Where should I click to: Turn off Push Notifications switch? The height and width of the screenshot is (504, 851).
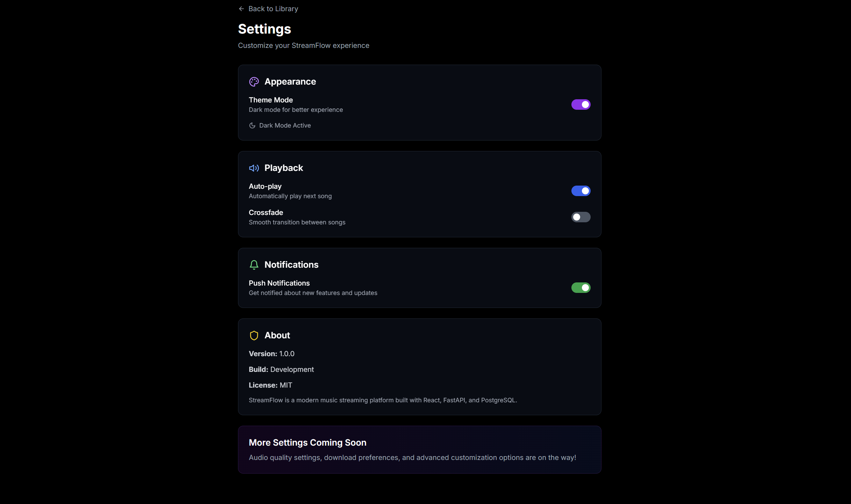pos(580,288)
